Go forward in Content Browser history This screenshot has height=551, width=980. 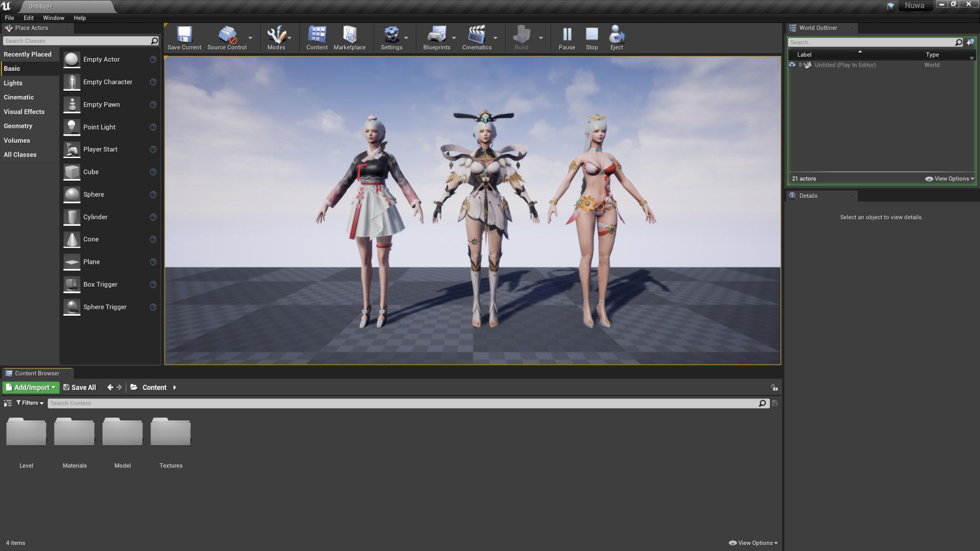pos(119,388)
